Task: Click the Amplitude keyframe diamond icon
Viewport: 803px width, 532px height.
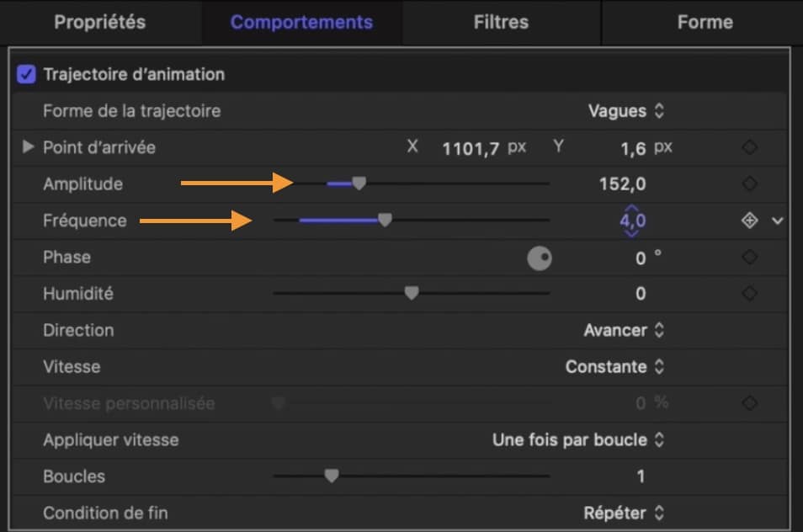Action: tap(749, 184)
